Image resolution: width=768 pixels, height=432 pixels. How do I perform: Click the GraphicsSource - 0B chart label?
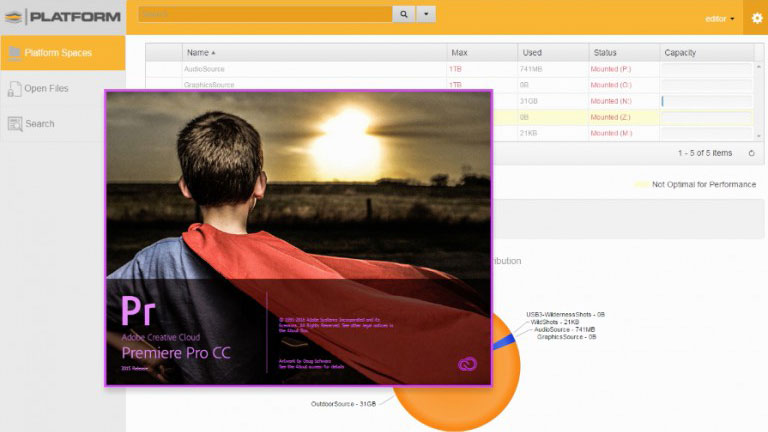pos(566,337)
